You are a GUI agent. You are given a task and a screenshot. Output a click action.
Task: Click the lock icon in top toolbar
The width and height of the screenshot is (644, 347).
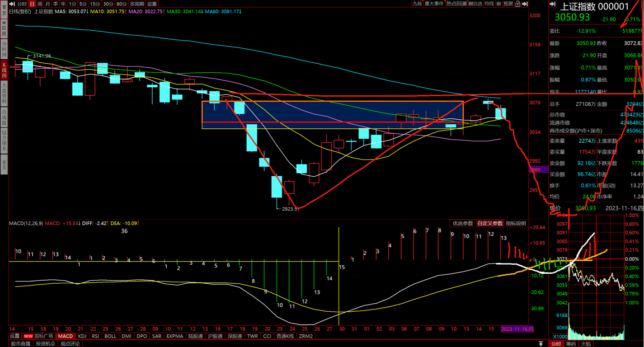pos(517,4)
